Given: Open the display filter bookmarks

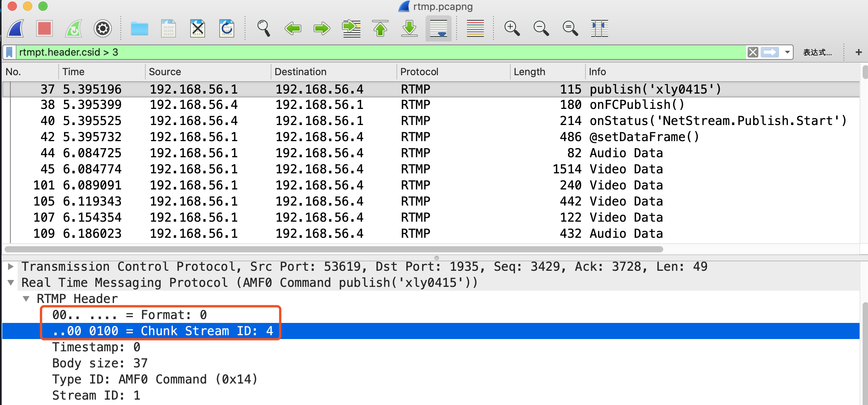Looking at the screenshot, I should (x=10, y=52).
